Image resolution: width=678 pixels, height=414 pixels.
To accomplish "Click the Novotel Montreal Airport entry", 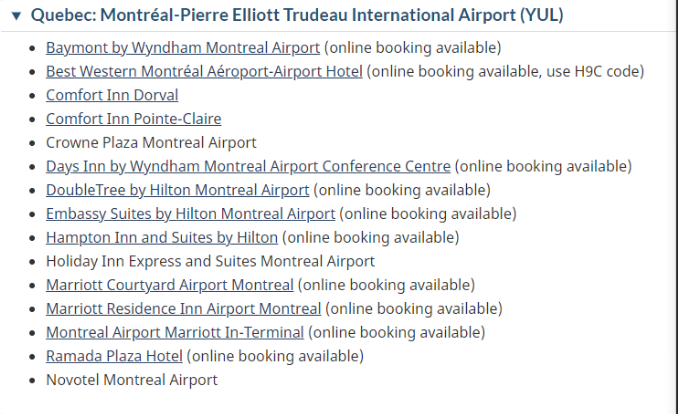I will (131, 380).
